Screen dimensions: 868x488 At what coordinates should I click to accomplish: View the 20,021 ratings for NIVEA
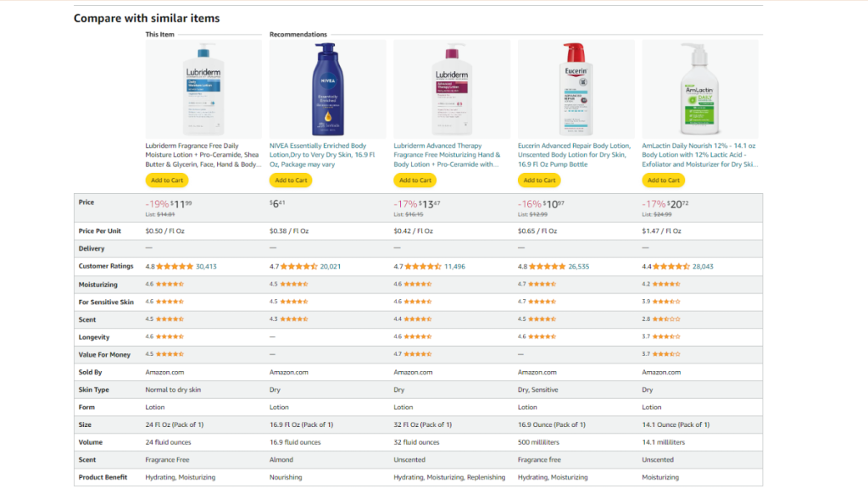tap(330, 267)
